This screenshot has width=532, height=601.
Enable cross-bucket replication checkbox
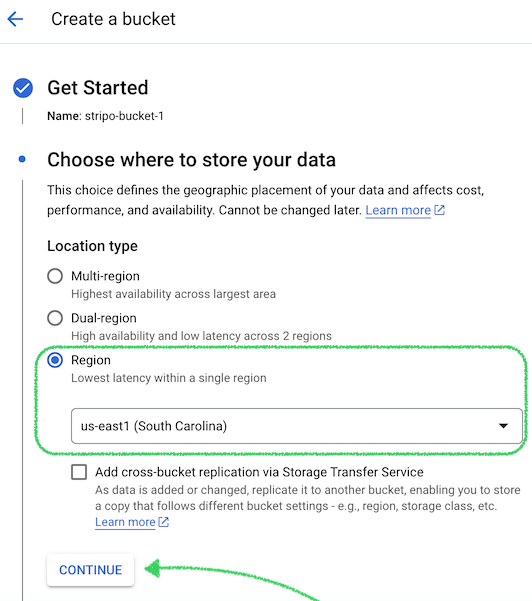coord(79,472)
